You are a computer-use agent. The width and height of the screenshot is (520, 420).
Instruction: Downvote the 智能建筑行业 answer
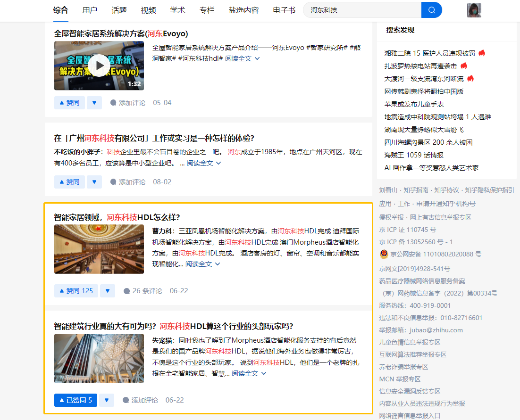click(106, 400)
